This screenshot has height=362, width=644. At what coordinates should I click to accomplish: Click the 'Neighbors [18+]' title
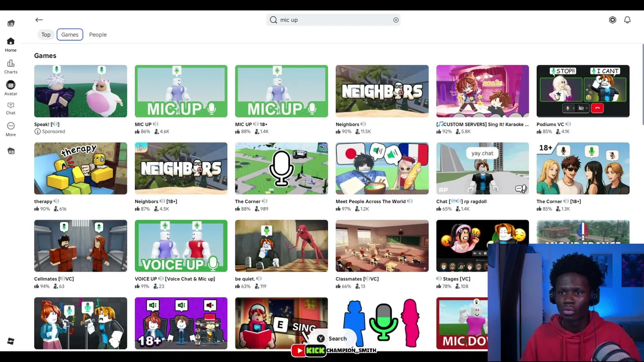tap(156, 202)
